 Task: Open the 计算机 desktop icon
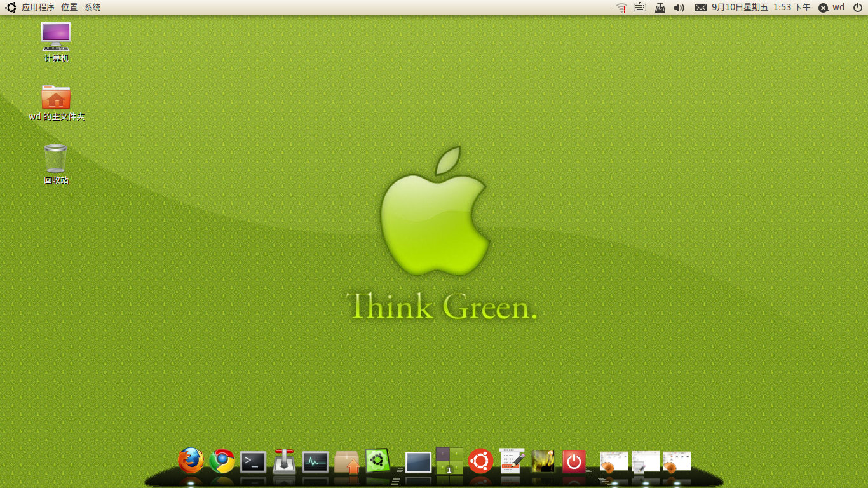coord(56,42)
